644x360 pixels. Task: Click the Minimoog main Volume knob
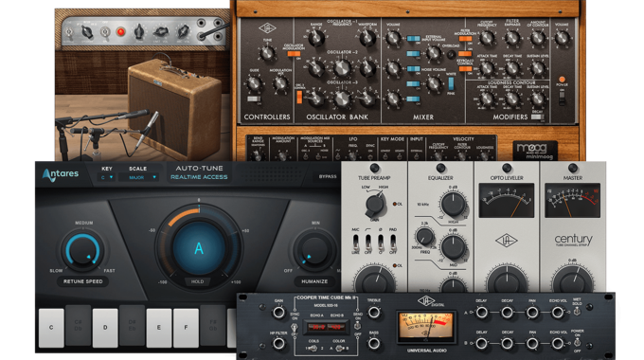[562, 38]
